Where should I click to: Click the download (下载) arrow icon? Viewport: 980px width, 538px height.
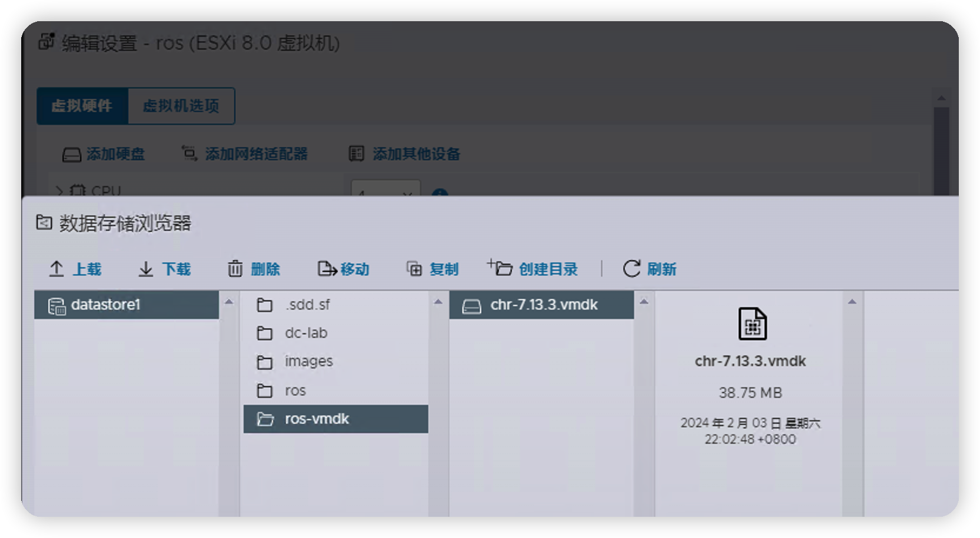pos(146,269)
